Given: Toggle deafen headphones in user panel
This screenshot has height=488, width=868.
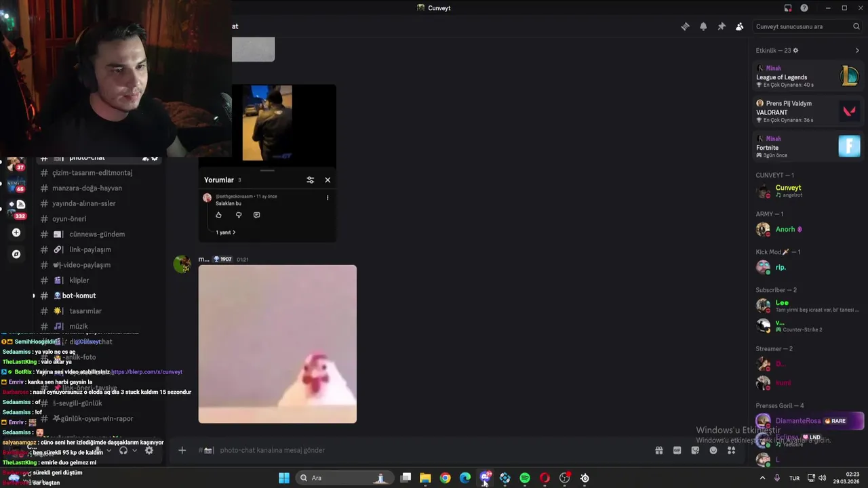Looking at the screenshot, I should 123,450.
